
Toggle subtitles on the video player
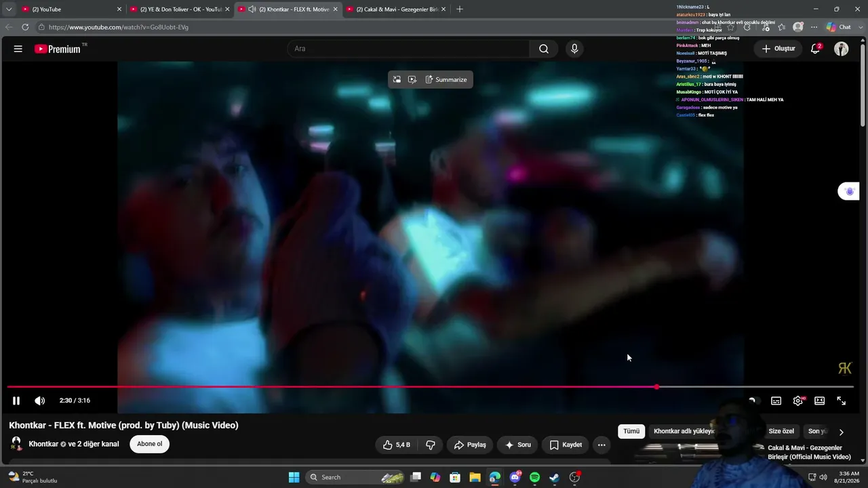point(776,401)
